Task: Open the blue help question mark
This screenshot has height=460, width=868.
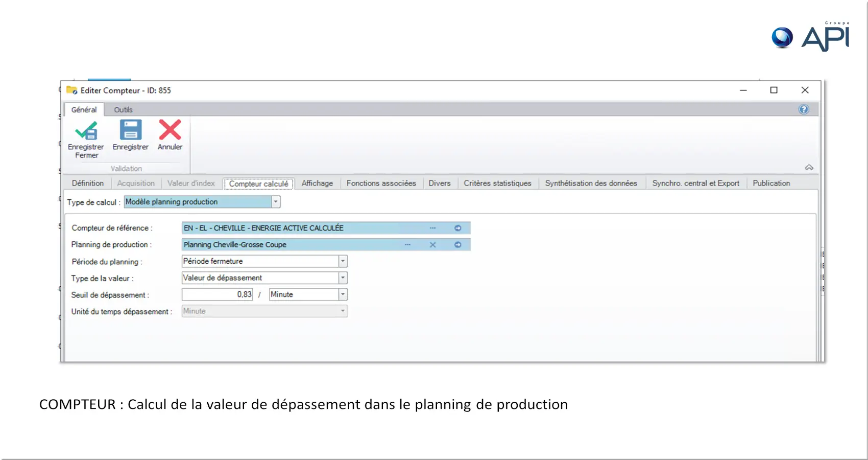Action: point(804,109)
